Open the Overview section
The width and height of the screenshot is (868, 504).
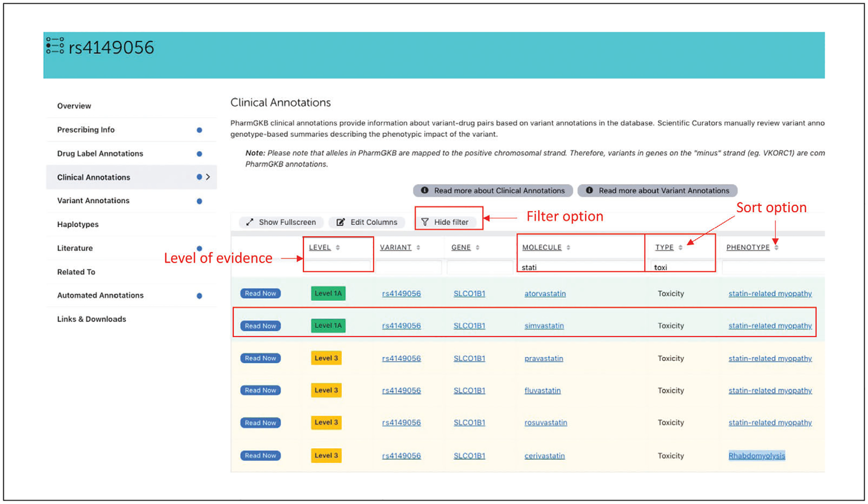[x=74, y=106]
